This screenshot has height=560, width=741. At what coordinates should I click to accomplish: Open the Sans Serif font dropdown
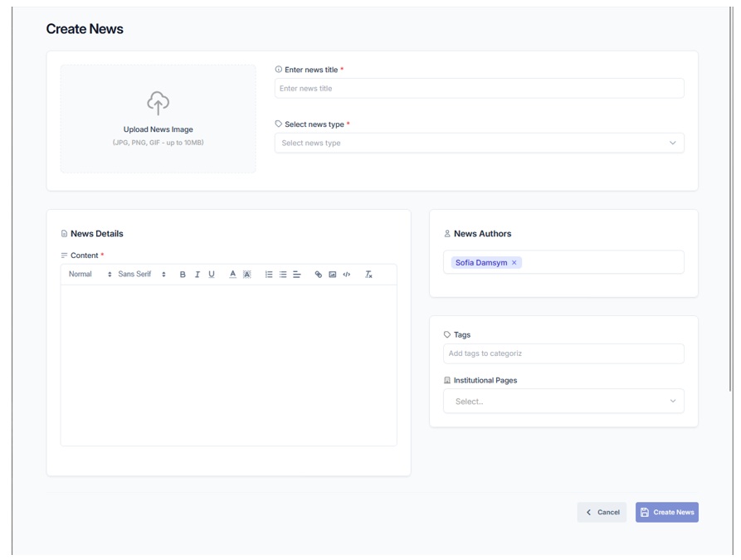142,274
